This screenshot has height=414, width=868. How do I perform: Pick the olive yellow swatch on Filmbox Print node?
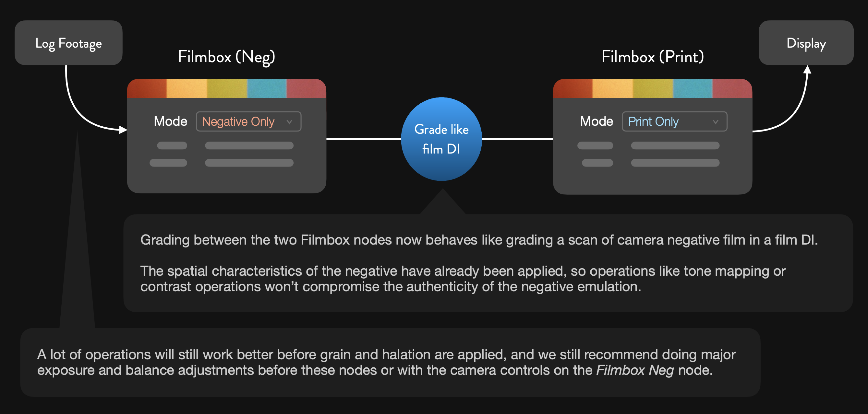tap(653, 88)
